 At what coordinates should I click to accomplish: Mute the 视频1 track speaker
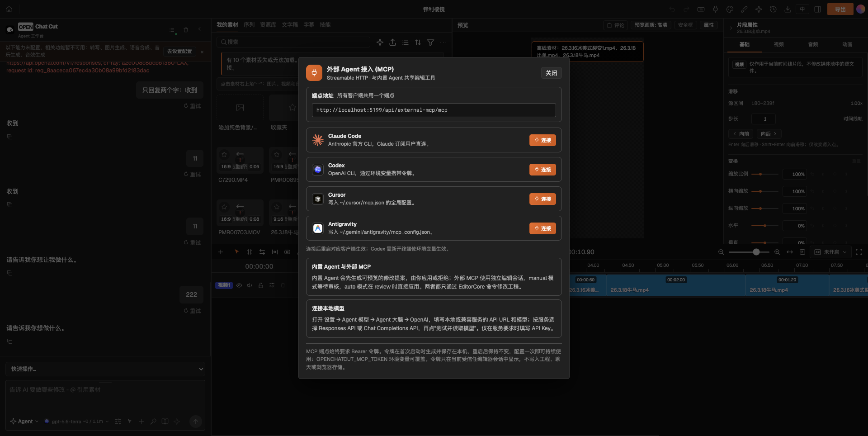(x=250, y=285)
